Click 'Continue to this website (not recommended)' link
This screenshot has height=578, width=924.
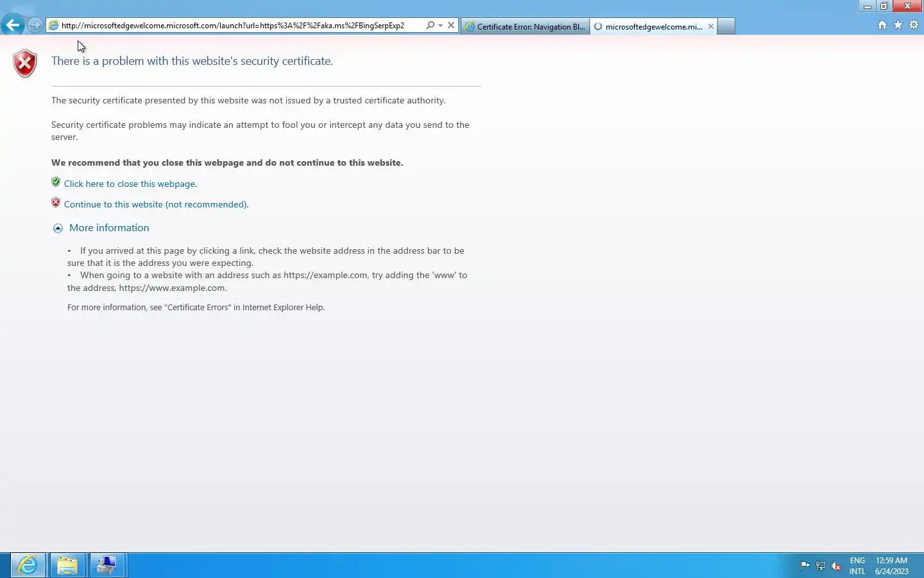156,204
